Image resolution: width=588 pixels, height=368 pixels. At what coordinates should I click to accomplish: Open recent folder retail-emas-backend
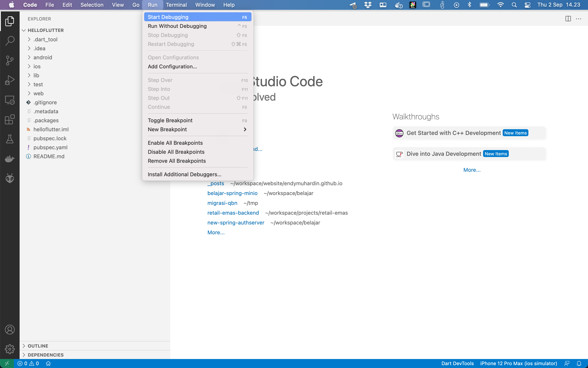[x=233, y=213]
